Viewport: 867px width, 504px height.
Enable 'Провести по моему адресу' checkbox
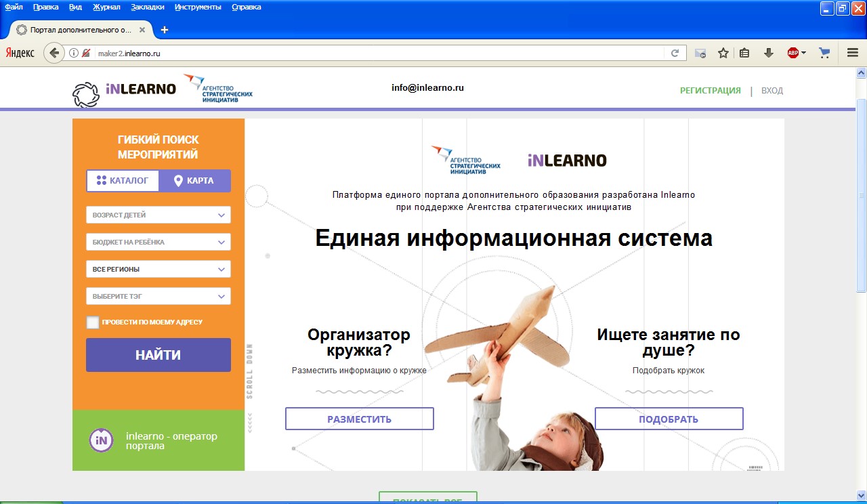click(x=93, y=322)
